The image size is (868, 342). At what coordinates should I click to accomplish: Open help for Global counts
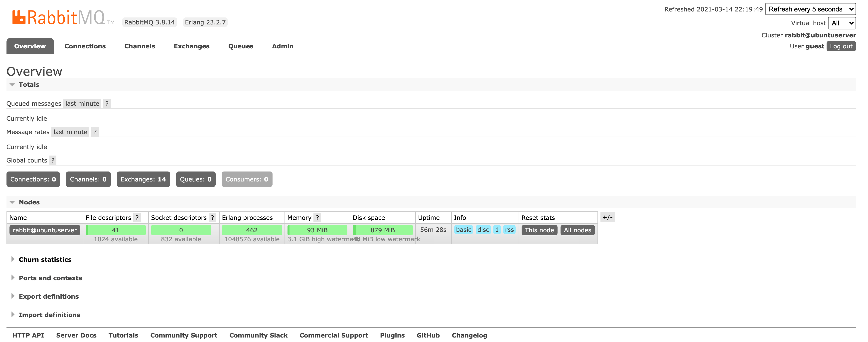[x=53, y=161]
